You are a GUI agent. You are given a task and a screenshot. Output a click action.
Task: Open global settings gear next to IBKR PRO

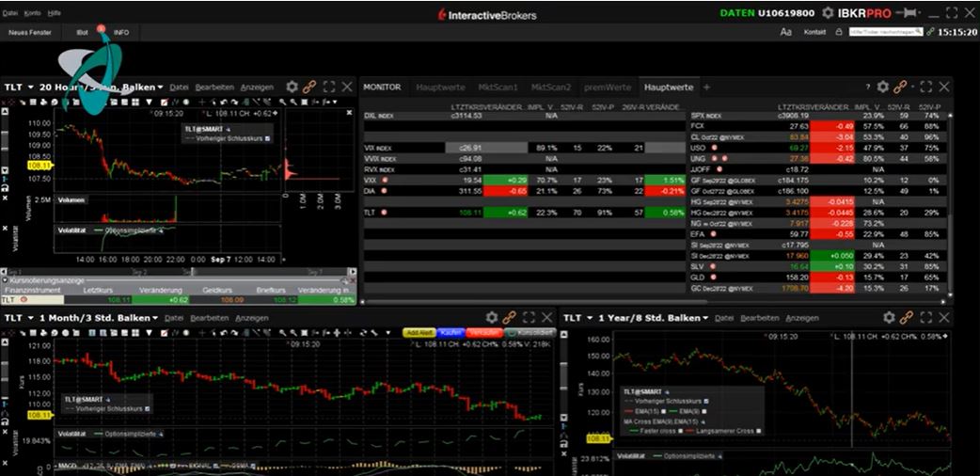point(827,13)
